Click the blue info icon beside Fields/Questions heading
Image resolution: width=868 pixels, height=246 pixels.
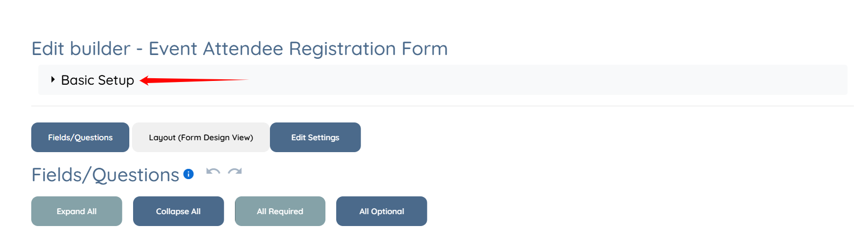[189, 174]
